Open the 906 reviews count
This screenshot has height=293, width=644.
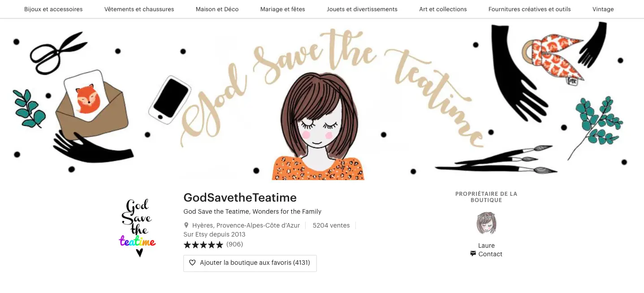(235, 244)
